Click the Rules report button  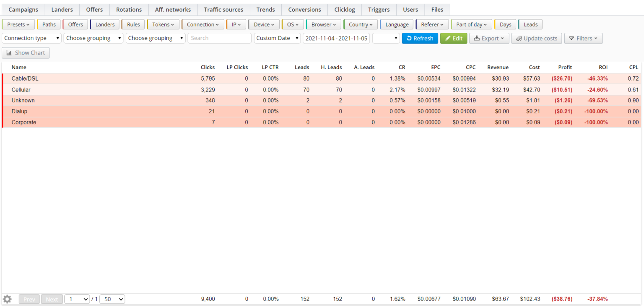[x=133, y=24]
